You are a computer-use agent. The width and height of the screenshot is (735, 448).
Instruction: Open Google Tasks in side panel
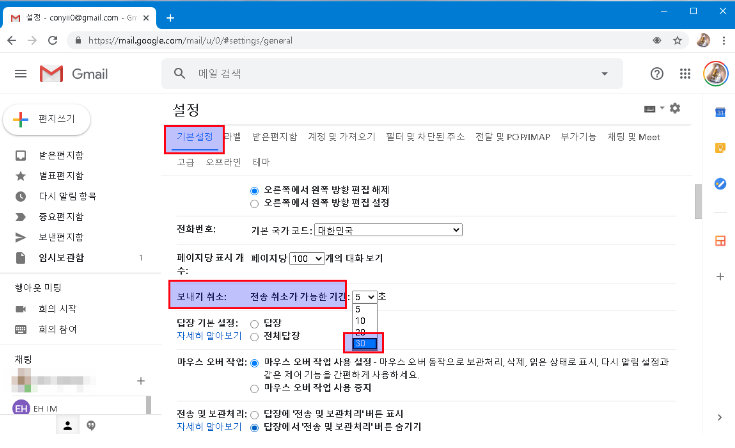(x=718, y=184)
